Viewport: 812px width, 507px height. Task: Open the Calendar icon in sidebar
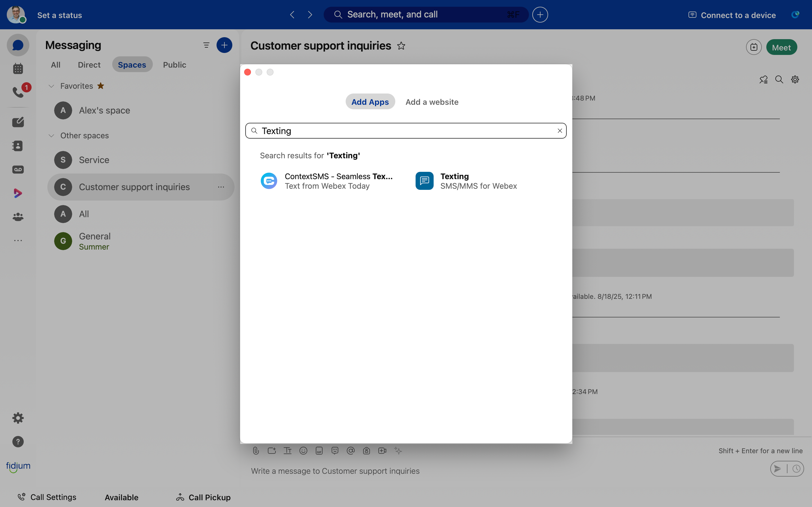(18, 69)
